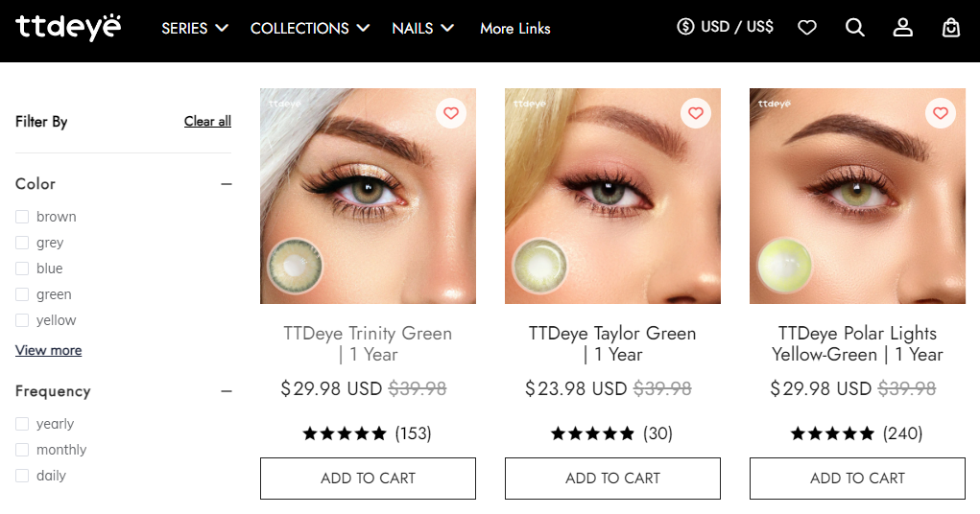Screen dimensions: 980x514
Task: Click the ttdeye logo
Action: coord(68,27)
